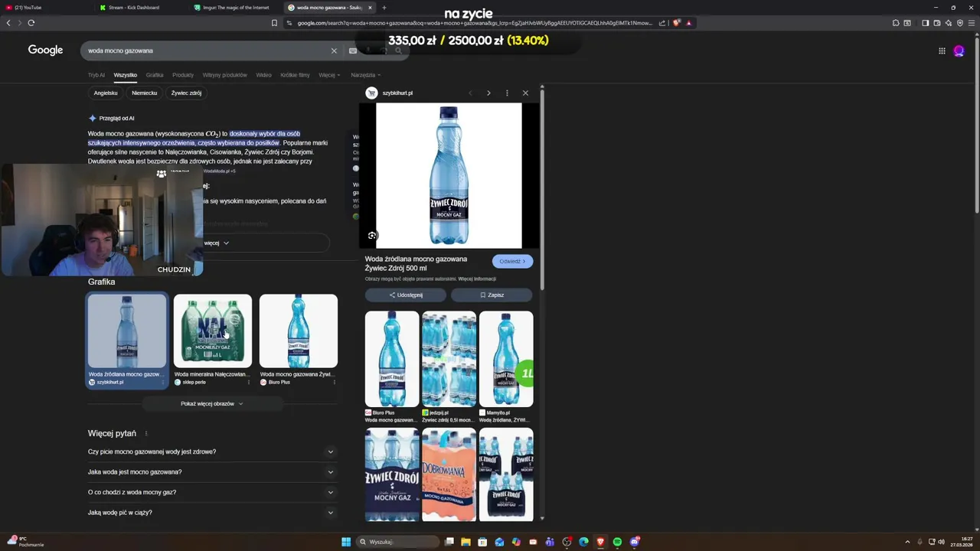Click Żywiec zdrój filter chip
980x551 pixels.
pyautogui.click(x=186, y=93)
